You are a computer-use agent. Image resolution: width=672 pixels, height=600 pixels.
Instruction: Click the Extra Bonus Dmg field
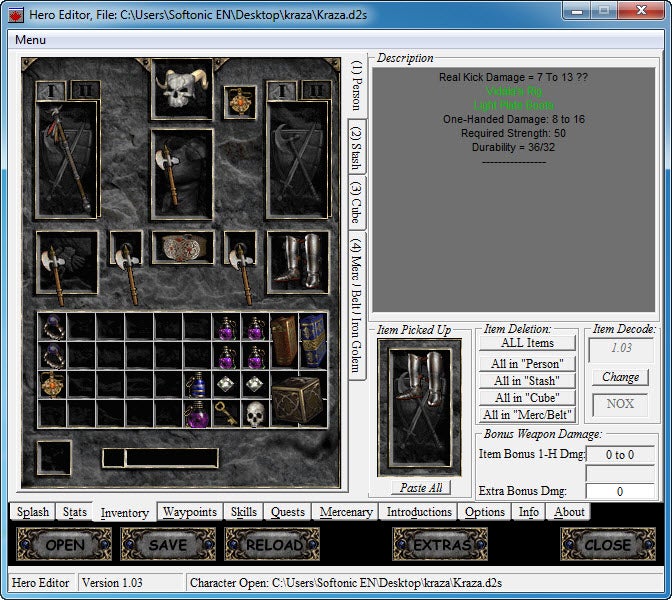coord(620,491)
